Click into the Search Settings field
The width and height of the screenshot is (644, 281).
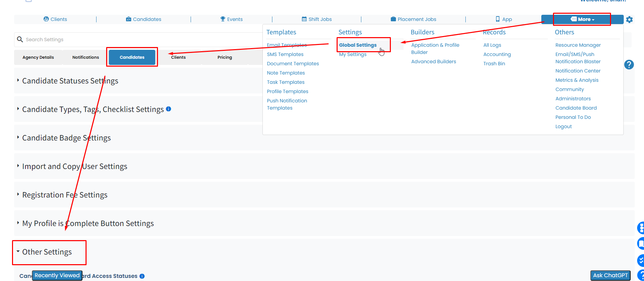pos(137,40)
